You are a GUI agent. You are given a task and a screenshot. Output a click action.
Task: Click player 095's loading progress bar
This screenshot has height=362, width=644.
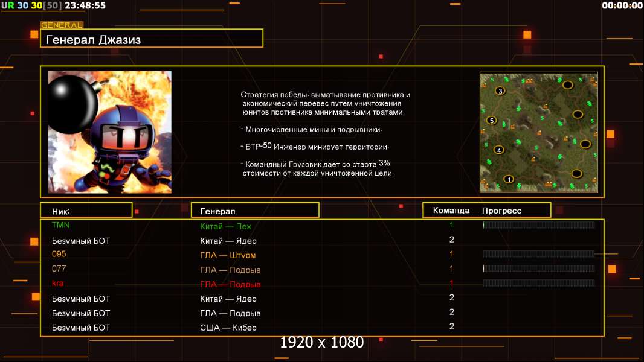point(539,254)
